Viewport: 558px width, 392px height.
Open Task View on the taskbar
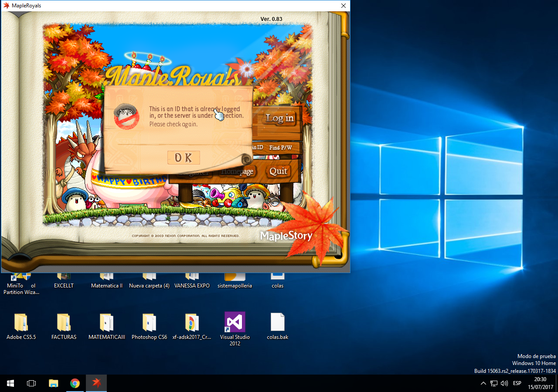31,383
